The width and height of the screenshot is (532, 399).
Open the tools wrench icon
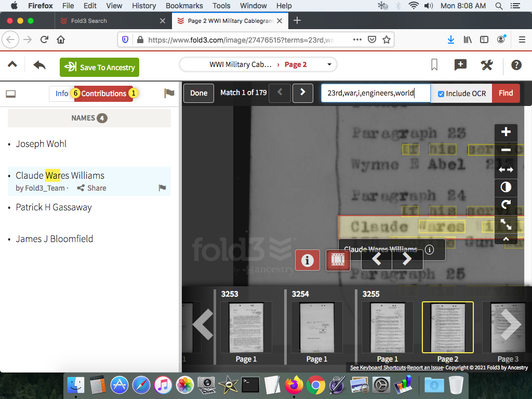(487, 65)
